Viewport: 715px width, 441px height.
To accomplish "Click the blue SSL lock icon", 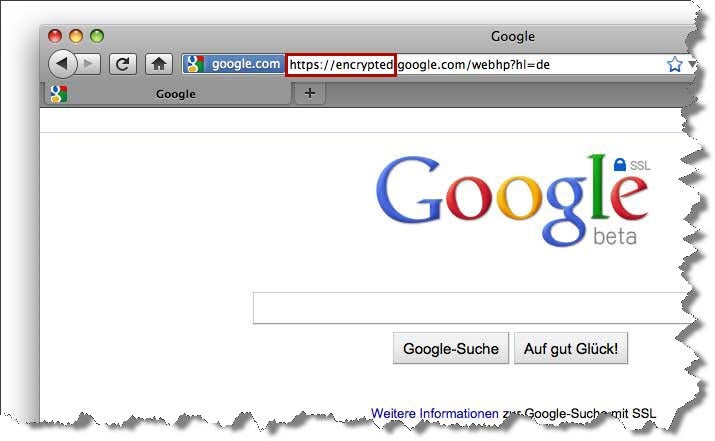I will point(619,165).
